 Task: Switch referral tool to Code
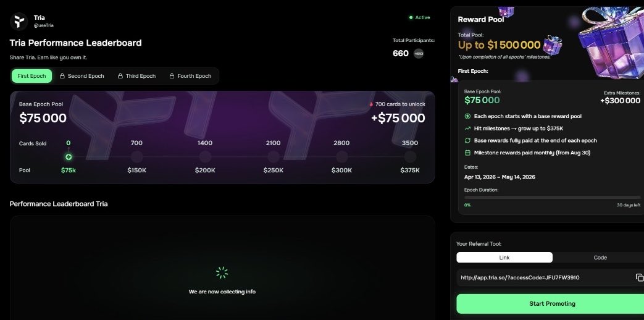tap(600, 258)
